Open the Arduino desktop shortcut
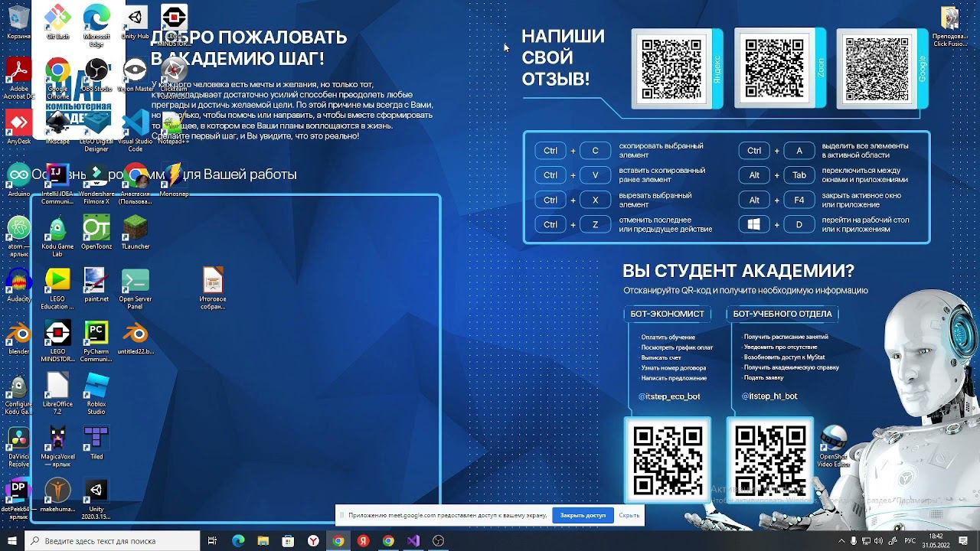The width and height of the screenshot is (980, 551). tap(18, 180)
